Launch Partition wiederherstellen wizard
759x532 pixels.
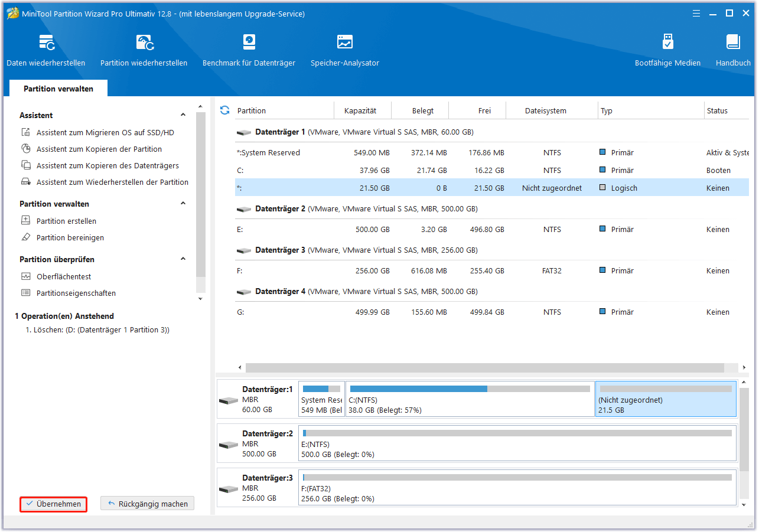point(144,50)
